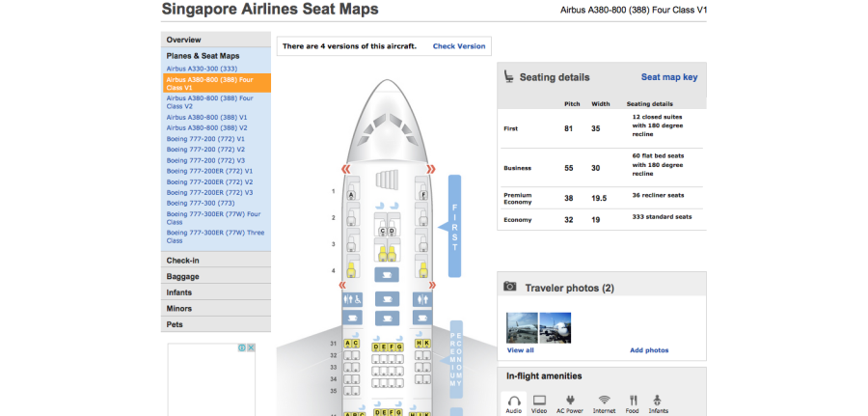868x416 pixels.
Task: Open the Seat map key link
Action: pos(668,77)
